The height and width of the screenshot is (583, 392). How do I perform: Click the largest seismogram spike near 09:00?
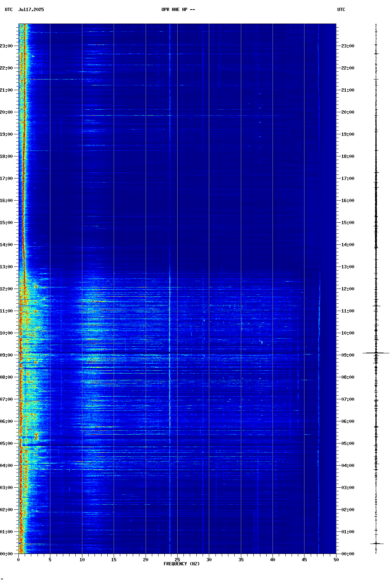click(376, 353)
